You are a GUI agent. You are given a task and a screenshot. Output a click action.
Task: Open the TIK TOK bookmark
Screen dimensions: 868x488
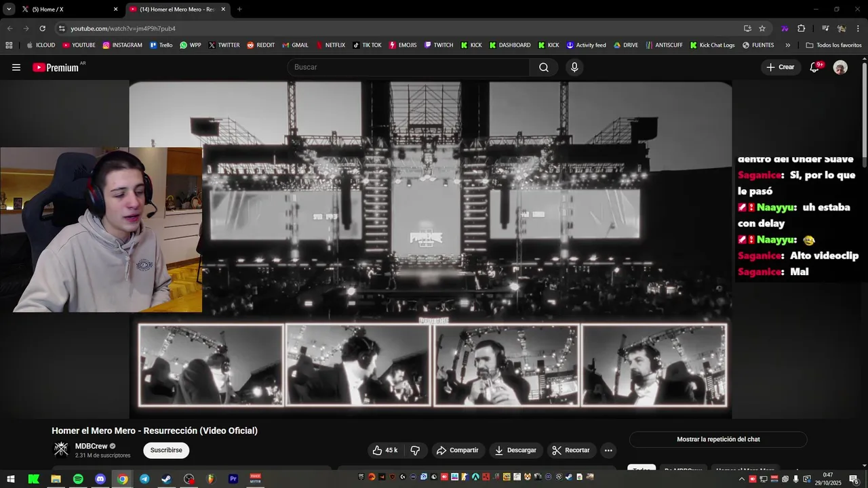(367, 45)
